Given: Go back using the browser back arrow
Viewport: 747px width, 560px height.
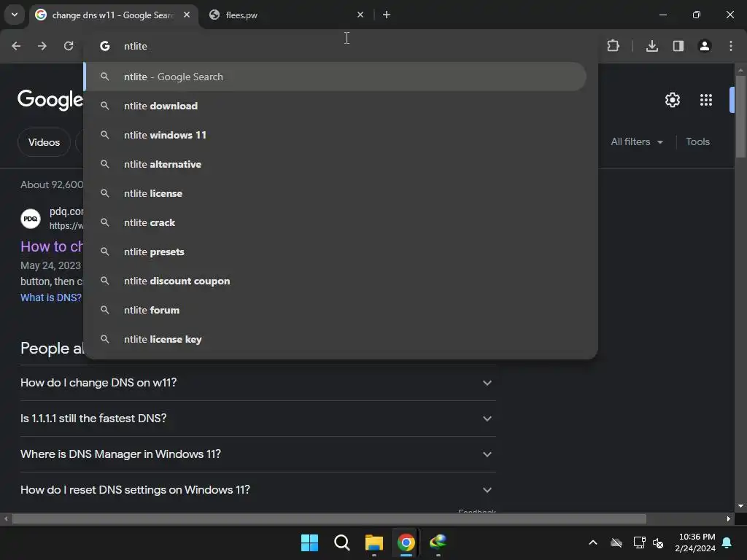Looking at the screenshot, I should point(16,46).
